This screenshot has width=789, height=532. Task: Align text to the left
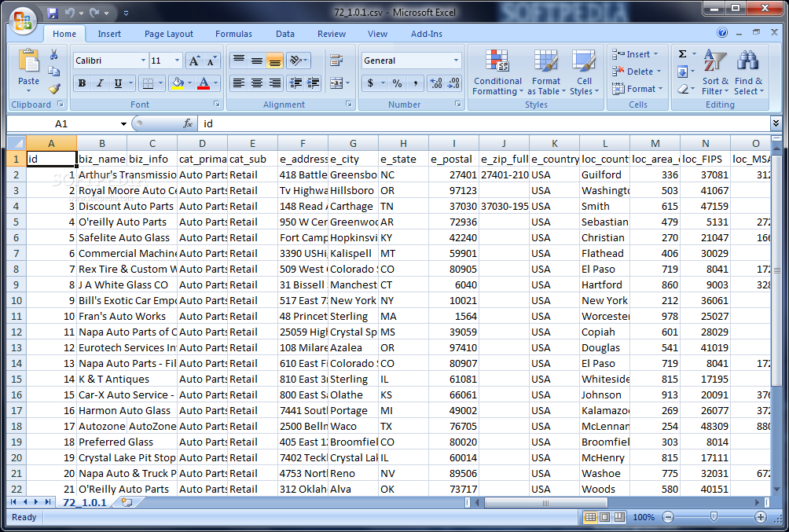[x=239, y=83]
